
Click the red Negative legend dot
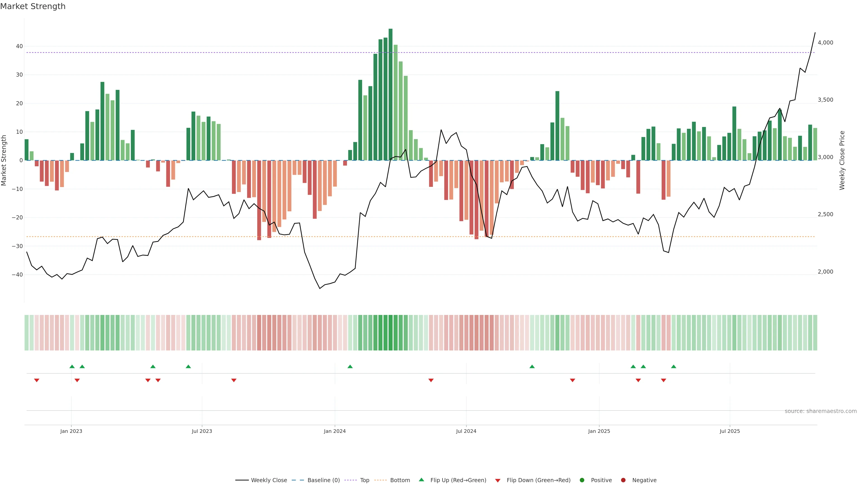(x=623, y=480)
